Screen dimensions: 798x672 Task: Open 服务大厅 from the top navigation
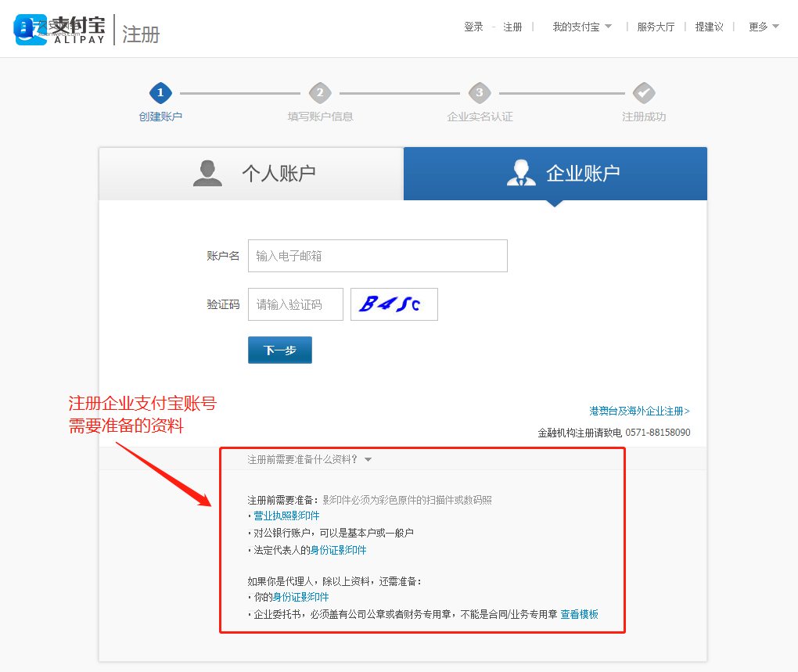click(x=656, y=27)
